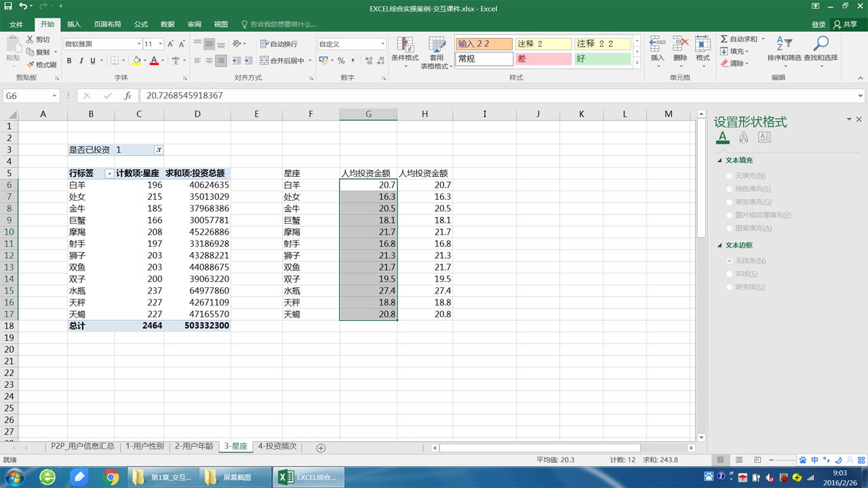Open the 行标签 row labels filter dropdown
This screenshot has height=488, width=868.
(x=109, y=174)
